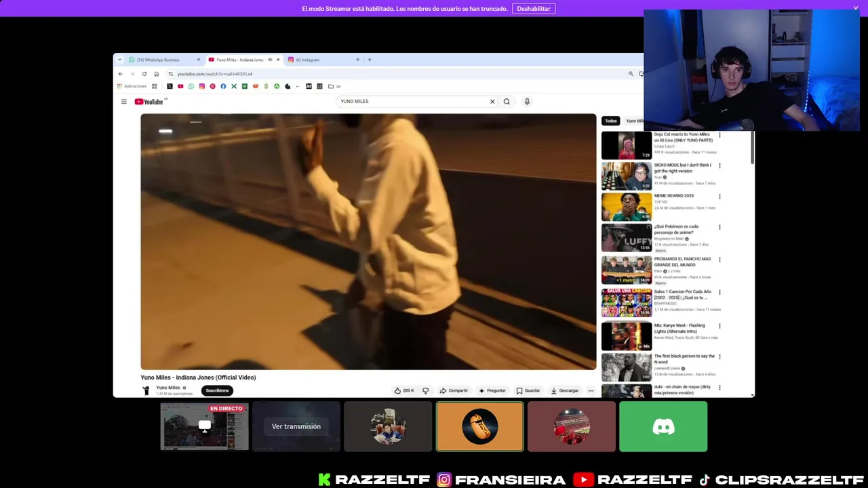Open the browser zoom magnifier icon
Image resolution: width=868 pixels, height=488 pixels.
click(x=631, y=74)
